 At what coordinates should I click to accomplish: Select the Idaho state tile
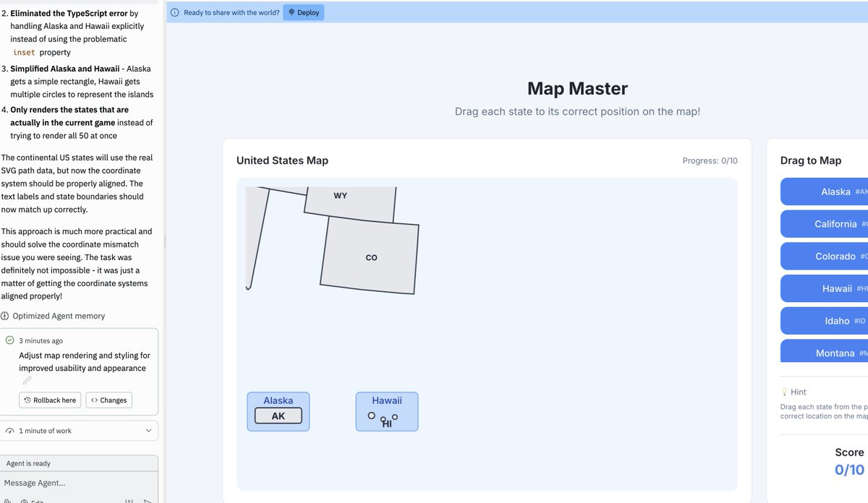(824, 321)
